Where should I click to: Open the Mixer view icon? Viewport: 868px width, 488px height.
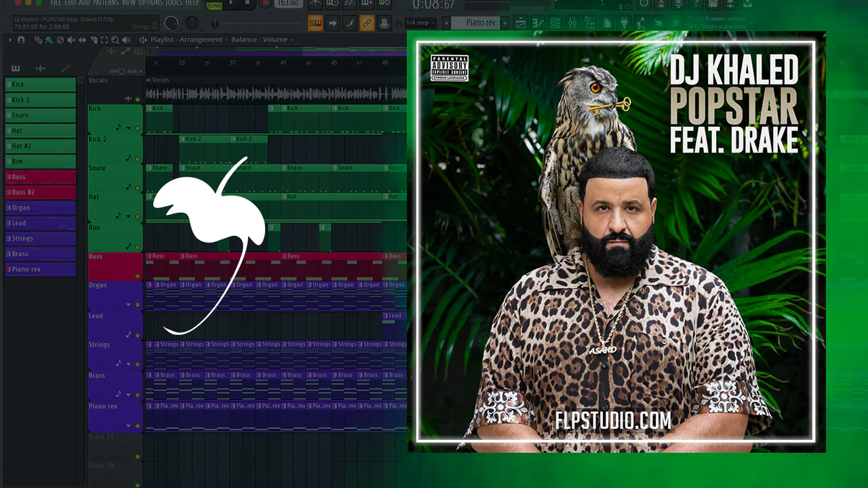(572, 23)
